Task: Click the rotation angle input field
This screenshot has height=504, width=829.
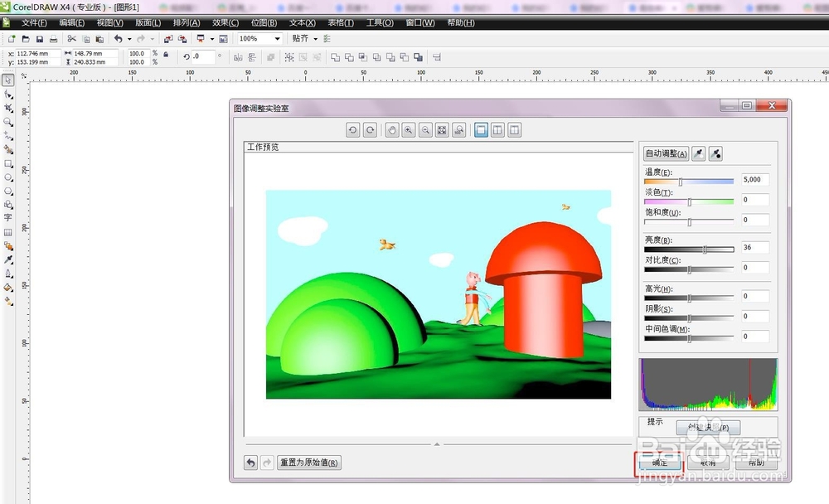Action: pyautogui.click(x=204, y=56)
